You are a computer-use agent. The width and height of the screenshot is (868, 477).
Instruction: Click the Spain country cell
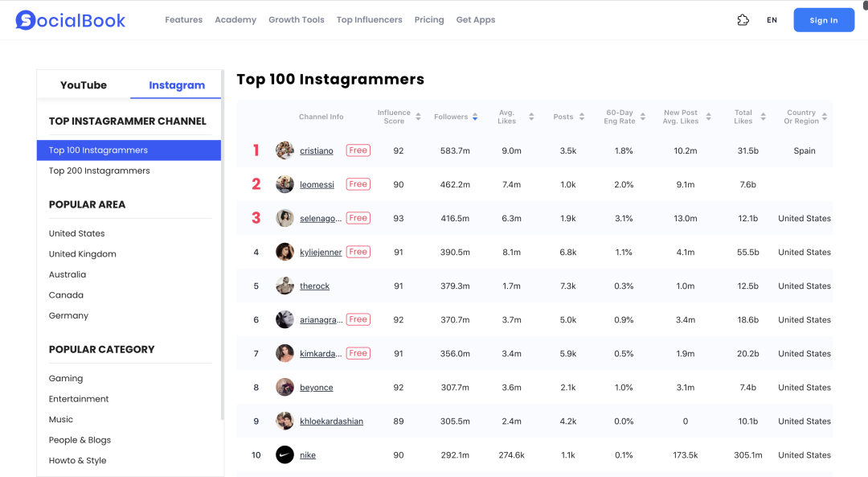(x=805, y=150)
